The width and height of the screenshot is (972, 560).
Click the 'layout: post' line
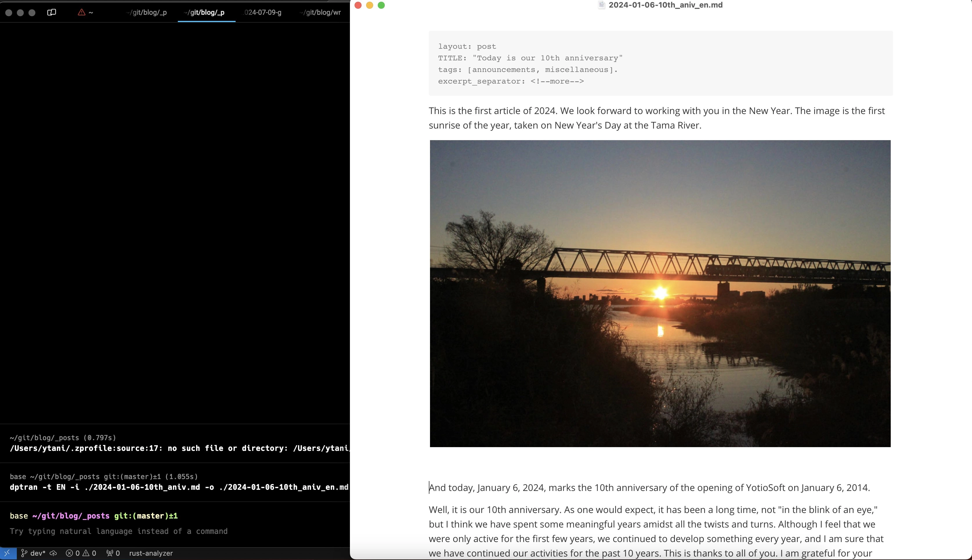pyautogui.click(x=467, y=46)
